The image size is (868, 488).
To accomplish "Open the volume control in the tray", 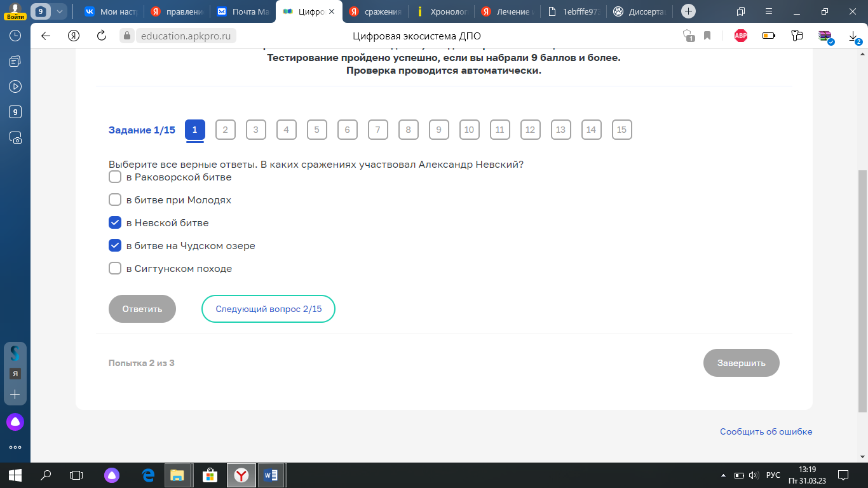I will [x=754, y=475].
